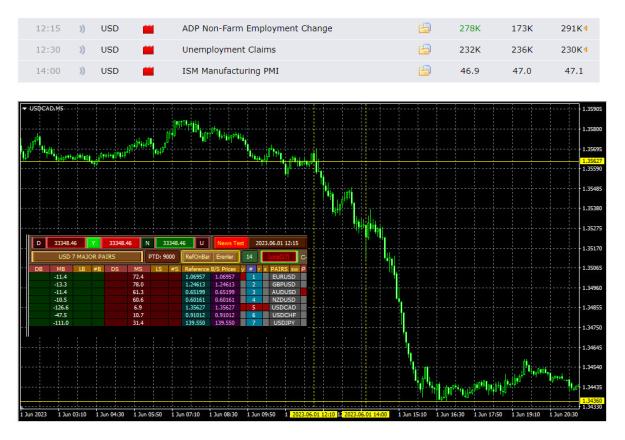Click the red News Test button
Screen dimensions: 625x440
point(230,243)
